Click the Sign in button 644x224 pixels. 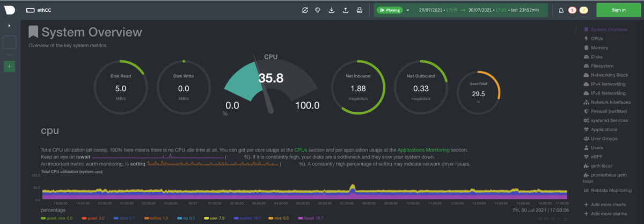click(x=618, y=10)
